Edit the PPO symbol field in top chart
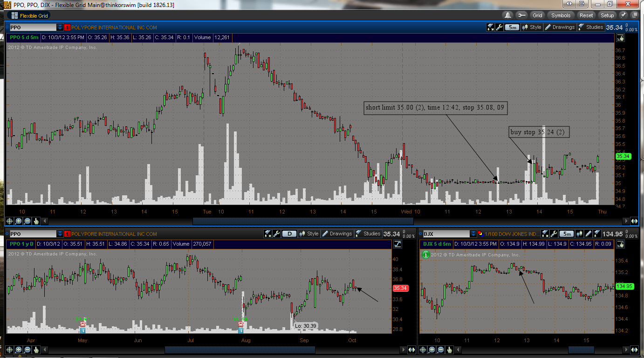Image resolution: width=644 pixels, height=358 pixels. point(33,27)
